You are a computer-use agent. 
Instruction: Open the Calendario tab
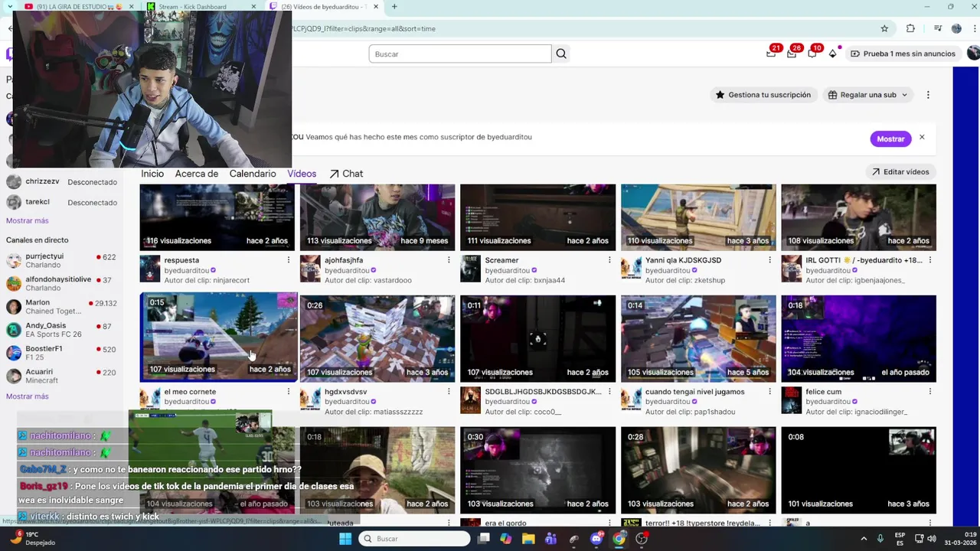point(253,174)
